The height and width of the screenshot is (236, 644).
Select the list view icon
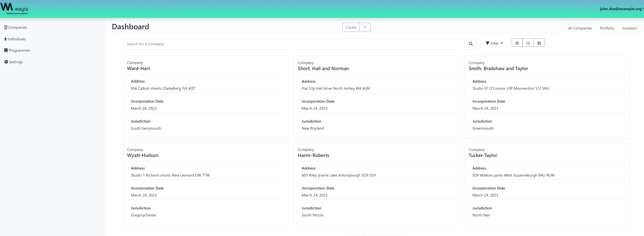528,43
